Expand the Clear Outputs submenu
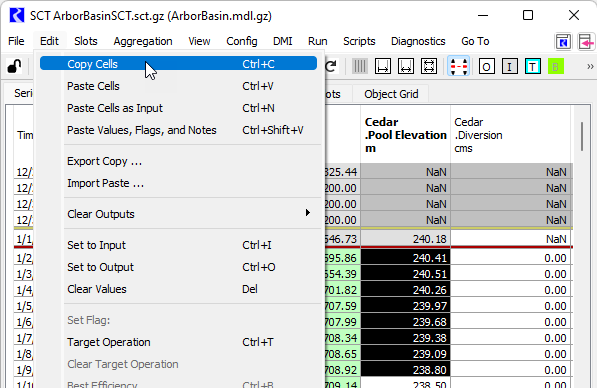Viewport: 597px width, 388px height. (190, 214)
